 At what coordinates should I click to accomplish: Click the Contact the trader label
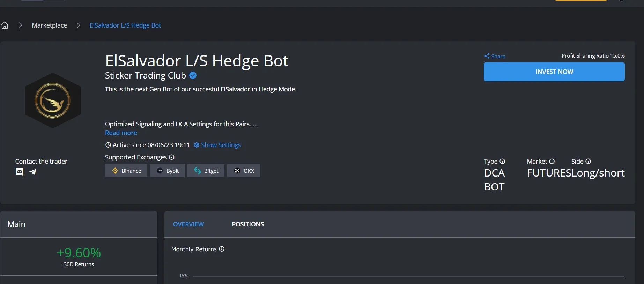tap(41, 161)
